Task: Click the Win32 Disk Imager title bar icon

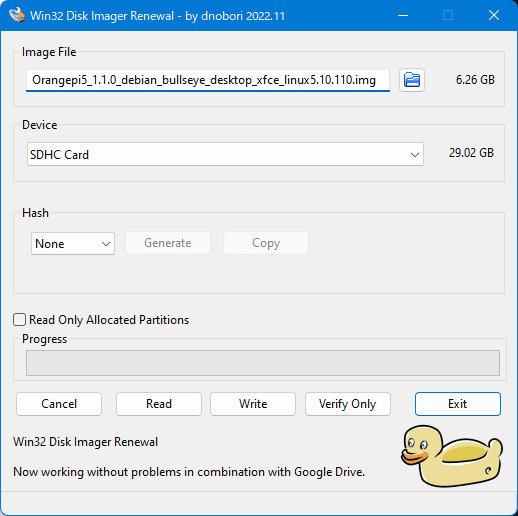Action: tap(17, 15)
